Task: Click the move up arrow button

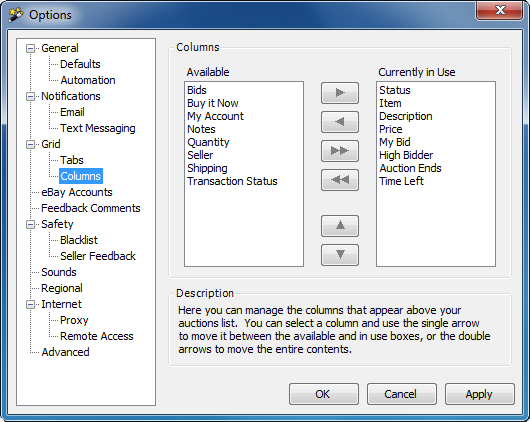Action: click(x=340, y=226)
